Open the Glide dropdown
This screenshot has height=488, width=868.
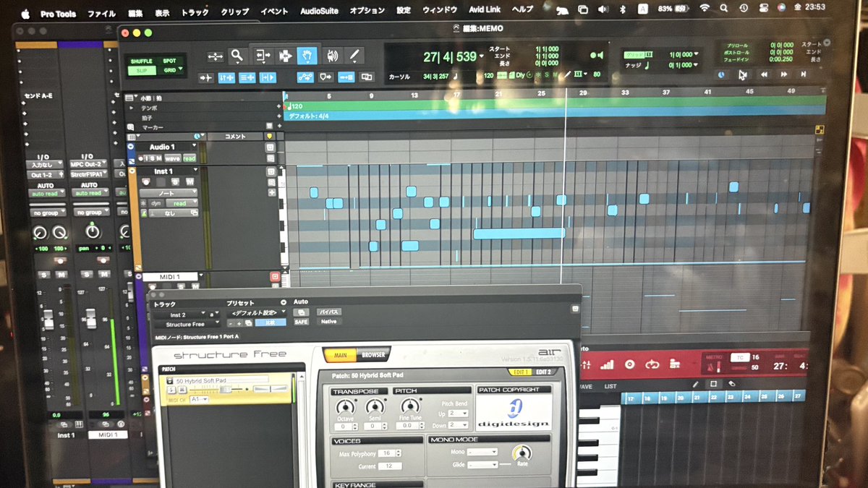pos(482,463)
